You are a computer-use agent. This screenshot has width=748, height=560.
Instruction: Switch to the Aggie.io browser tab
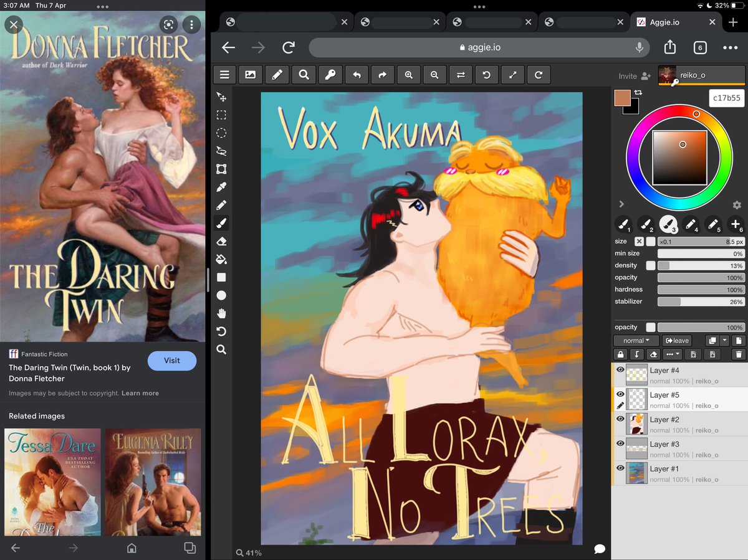(676, 22)
